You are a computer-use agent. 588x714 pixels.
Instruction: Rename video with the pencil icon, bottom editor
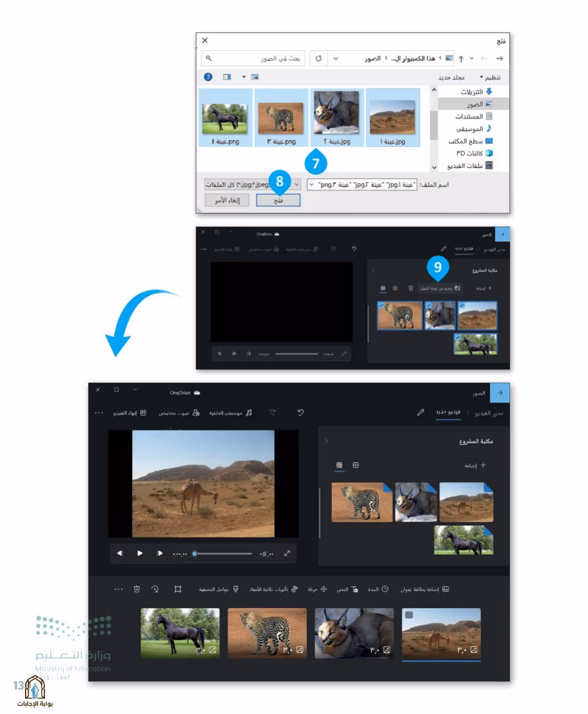(x=421, y=412)
